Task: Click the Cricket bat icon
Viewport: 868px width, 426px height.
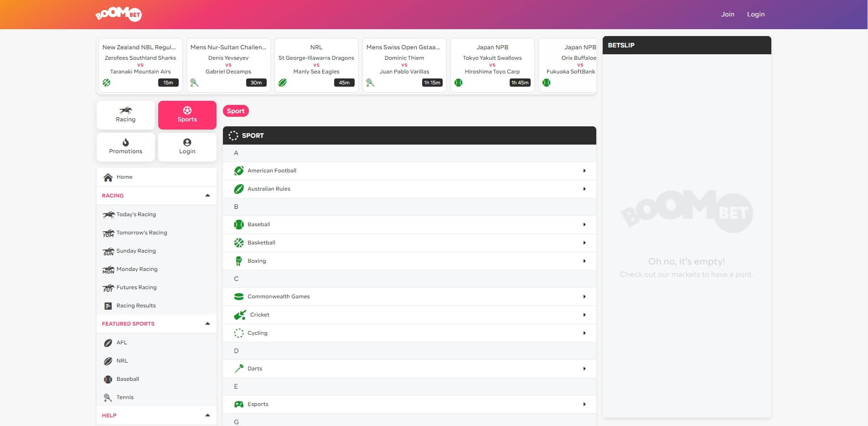Action: pos(239,315)
